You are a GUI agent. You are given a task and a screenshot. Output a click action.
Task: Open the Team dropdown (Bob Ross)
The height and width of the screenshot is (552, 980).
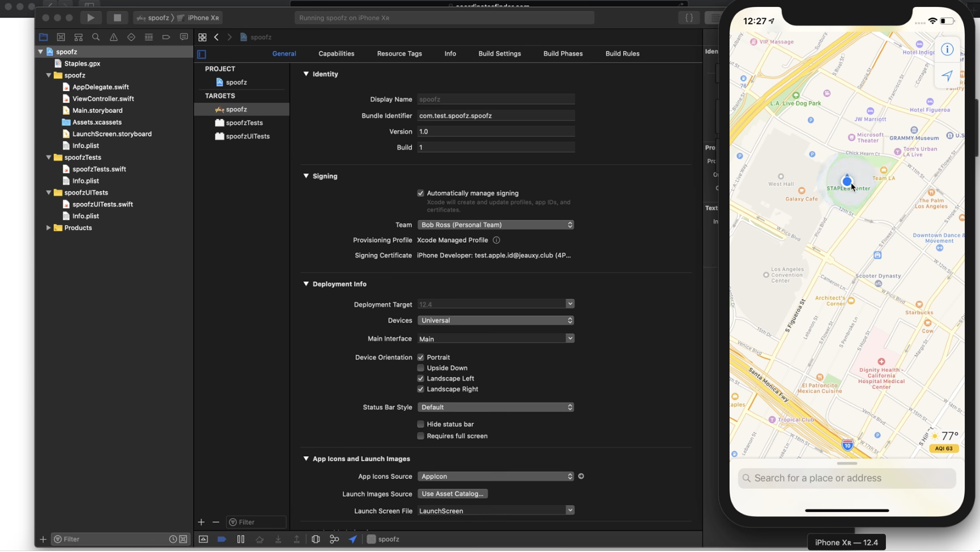[496, 225]
